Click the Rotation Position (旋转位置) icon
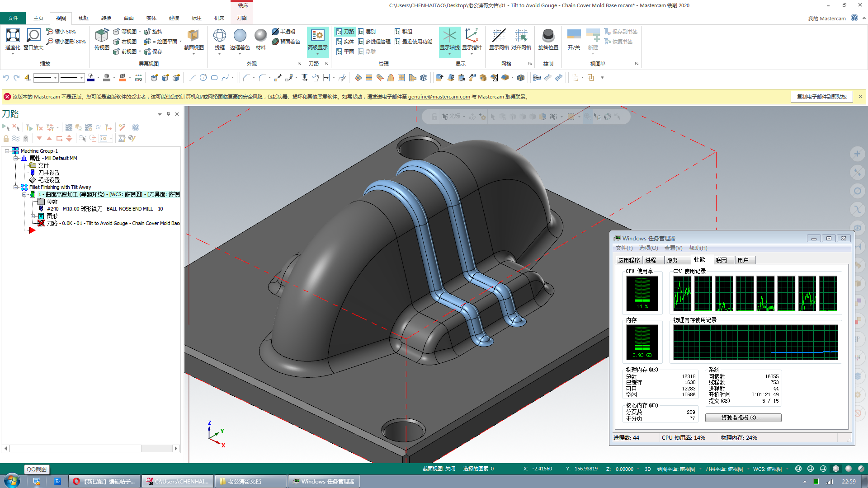This screenshot has width=868, height=488. click(x=548, y=36)
